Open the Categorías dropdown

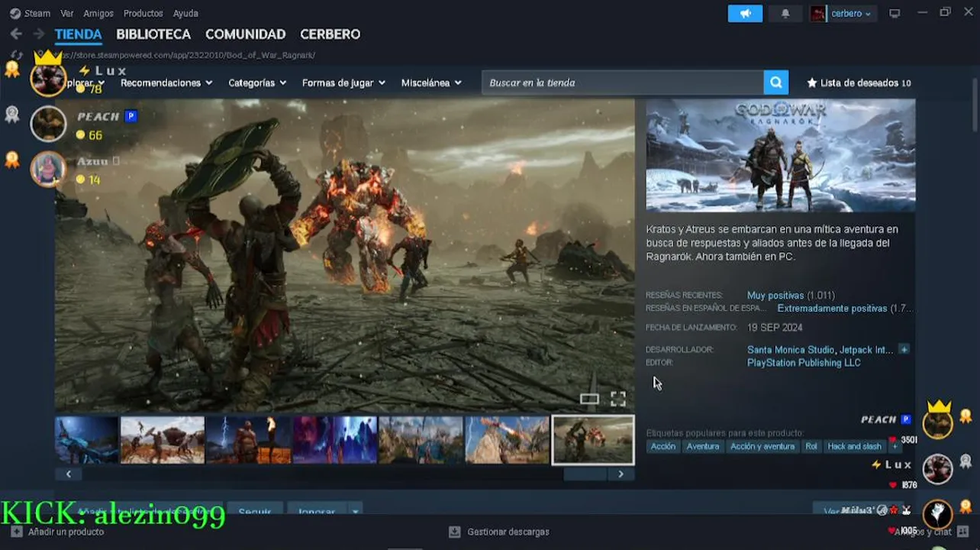(257, 82)
